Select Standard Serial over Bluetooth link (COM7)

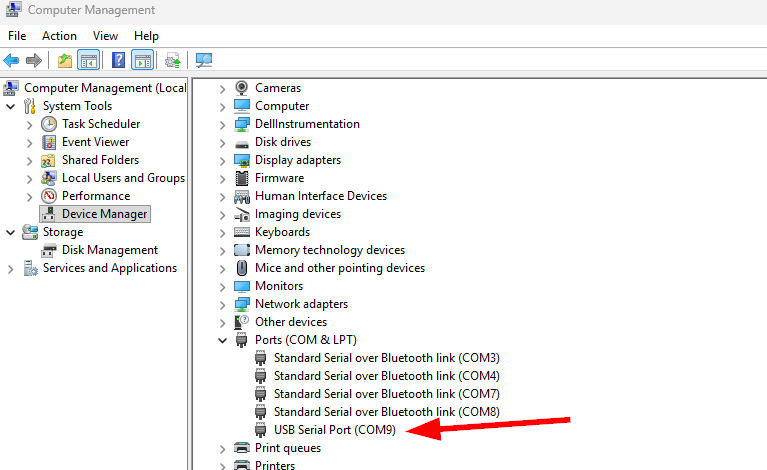click(386, 394)
